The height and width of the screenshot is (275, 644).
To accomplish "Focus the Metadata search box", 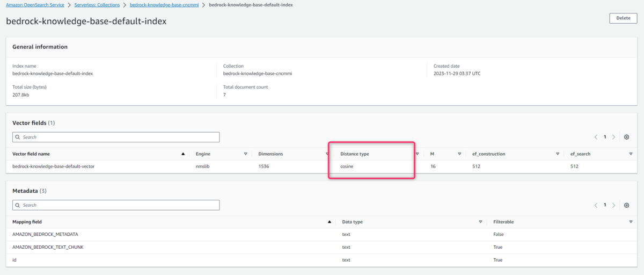I will point(116,205).
